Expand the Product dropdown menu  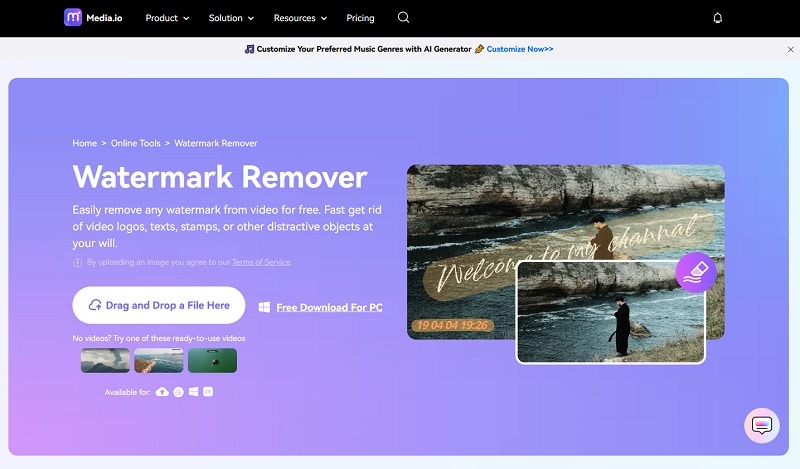tap(167, 18)
